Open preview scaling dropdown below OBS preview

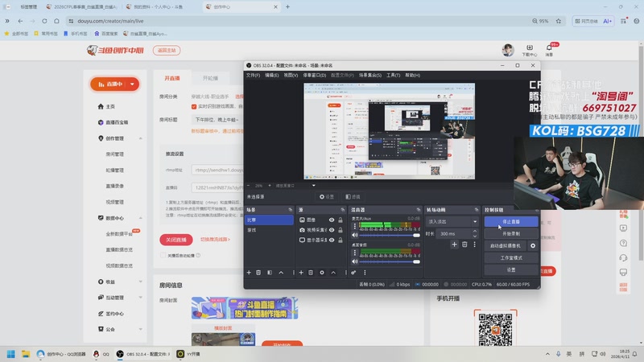coord(313,186)
